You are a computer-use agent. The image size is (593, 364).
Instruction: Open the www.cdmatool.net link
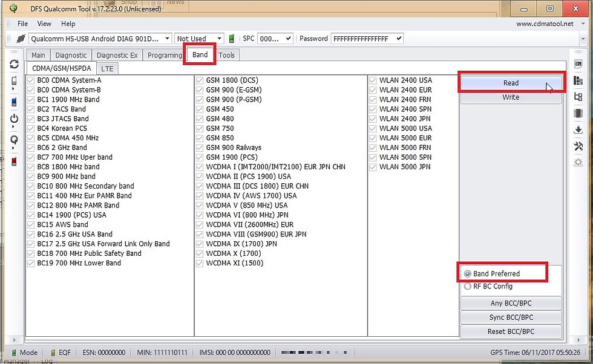(545, 24)
